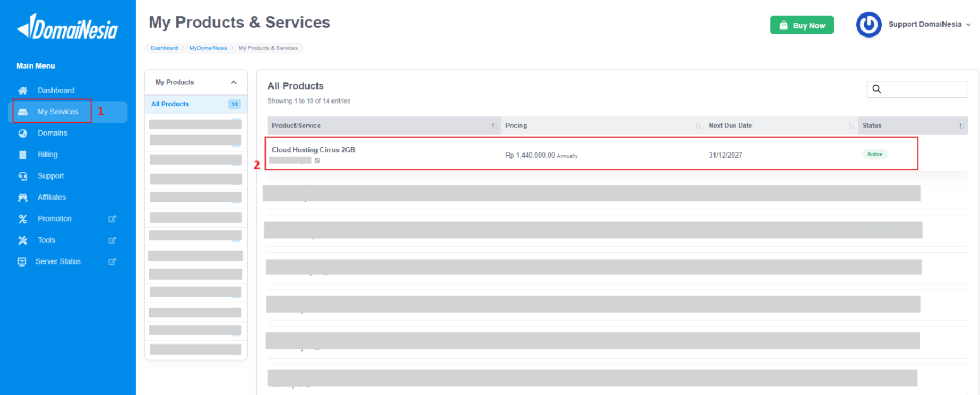Click the Domains globe icon
Image resolution: width=980 pixels, height=395 pixels.
(x=23, y=134)
